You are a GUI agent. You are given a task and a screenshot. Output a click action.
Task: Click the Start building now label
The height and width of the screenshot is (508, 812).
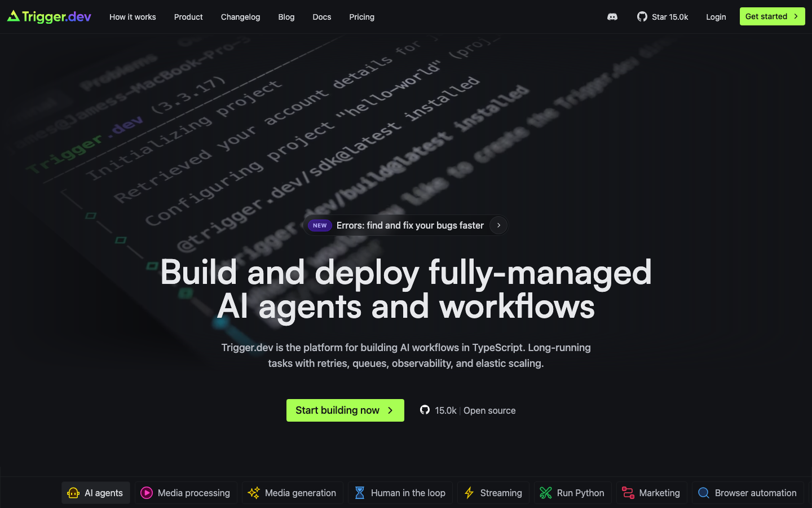[x=337, y=410]
